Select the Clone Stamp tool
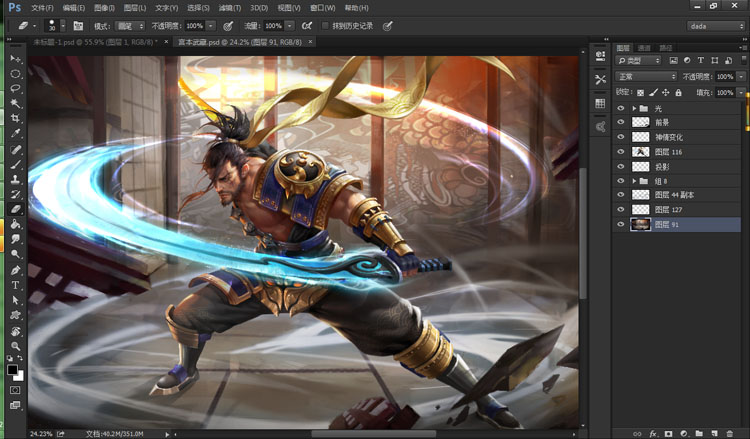Image resolution: width=750 pixels, height=439 pixels. coord(15,179)
